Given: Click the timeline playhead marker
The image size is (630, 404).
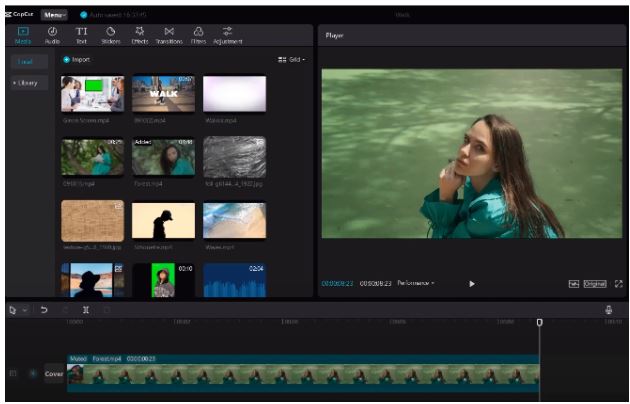Looking at the screenshot, I should click(540, 322).
